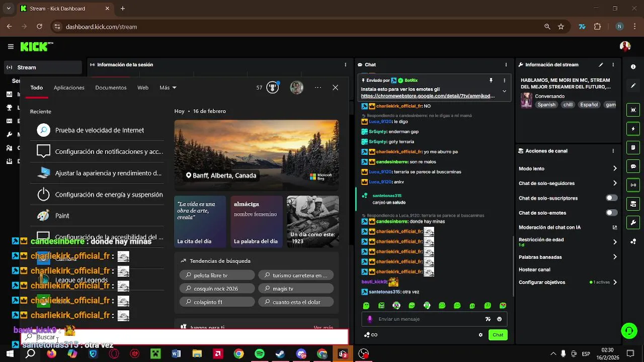Search trend cosquín rock 2026
This screenshot has height=362, width=644.
point(217,289)
